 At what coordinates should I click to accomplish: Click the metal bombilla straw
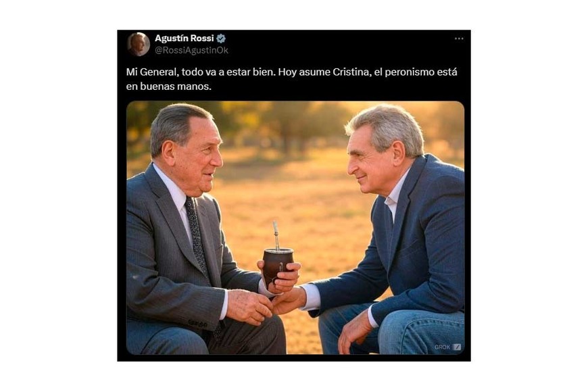pyautogui.click(x=276, y=235)
